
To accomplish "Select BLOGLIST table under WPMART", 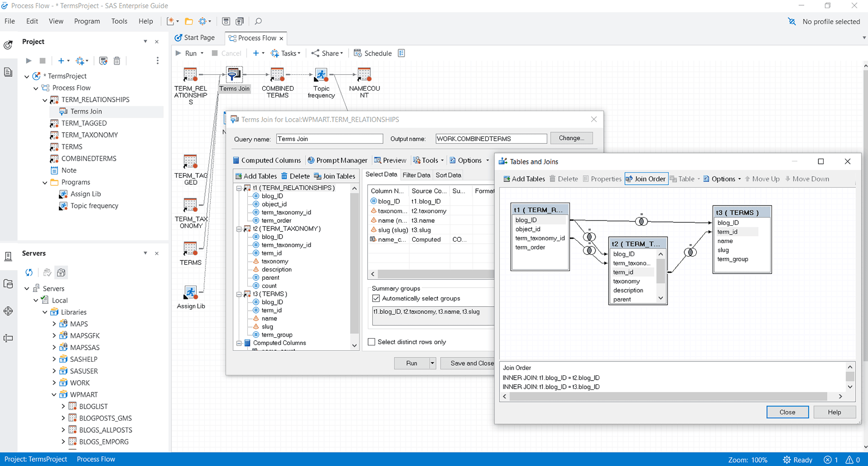I will tap(93, 407).
